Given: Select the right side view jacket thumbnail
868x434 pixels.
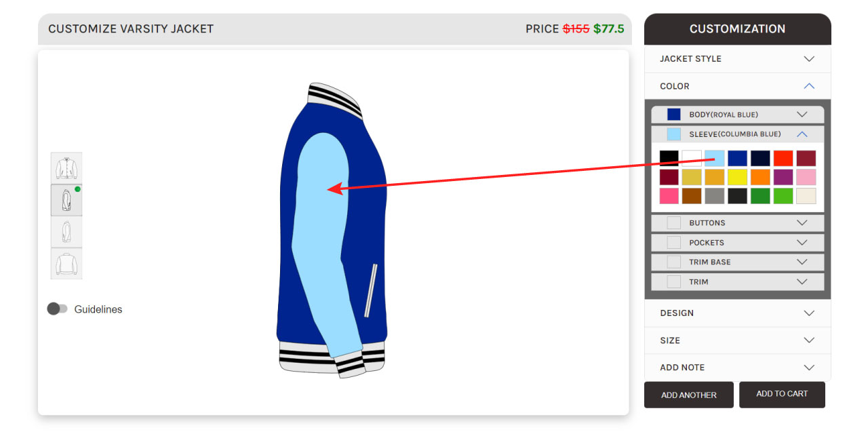Looking at the screenshot, I should point(66,232).
